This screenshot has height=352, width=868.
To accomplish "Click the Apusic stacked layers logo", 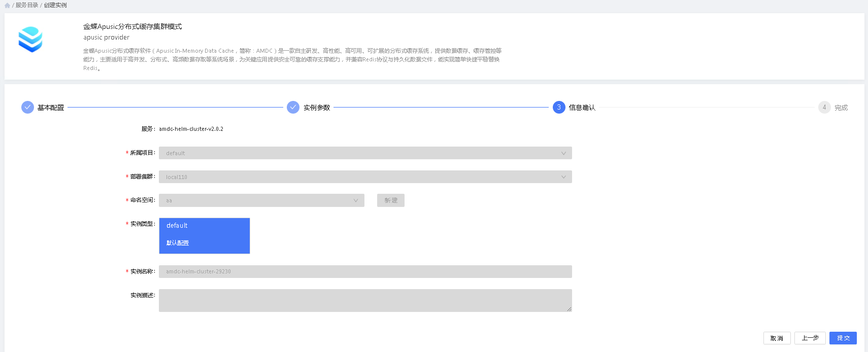I will click(30, 40).
